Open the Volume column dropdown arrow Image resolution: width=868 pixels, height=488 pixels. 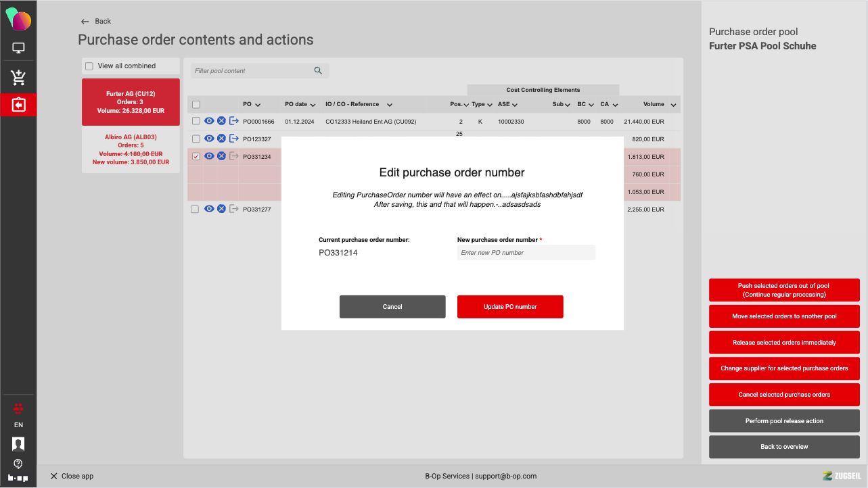click(673, 105)
